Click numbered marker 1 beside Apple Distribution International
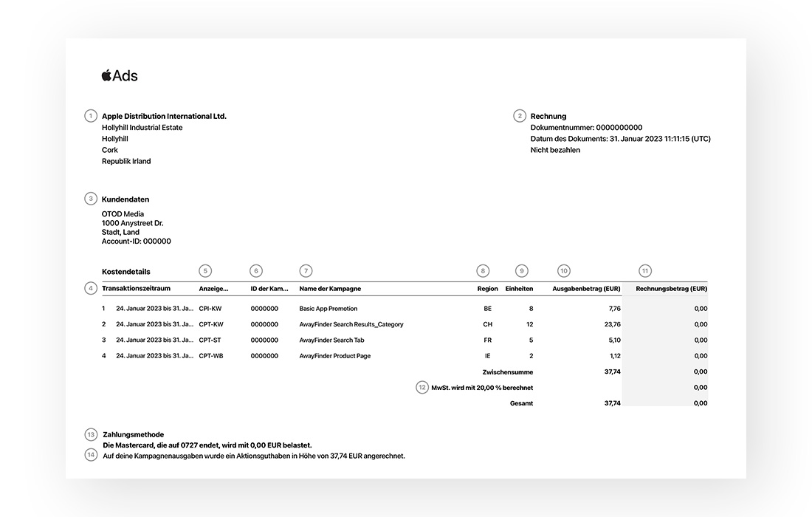 90,116
